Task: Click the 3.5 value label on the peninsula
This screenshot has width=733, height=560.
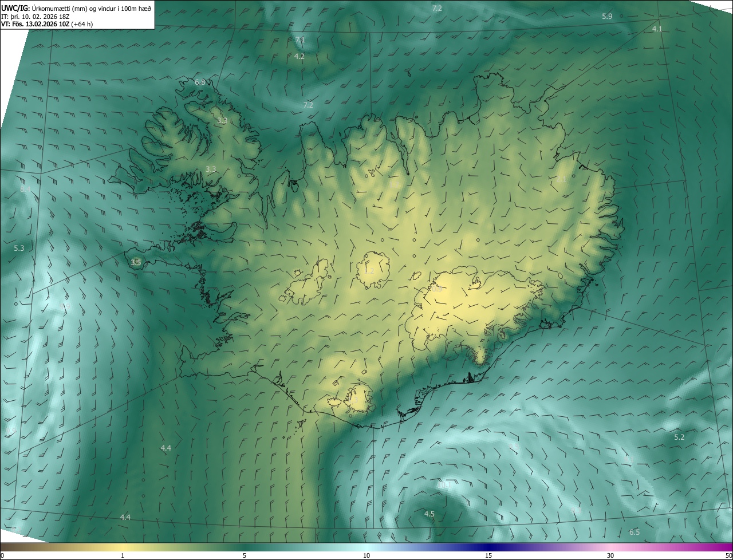Action: (136, 262)
